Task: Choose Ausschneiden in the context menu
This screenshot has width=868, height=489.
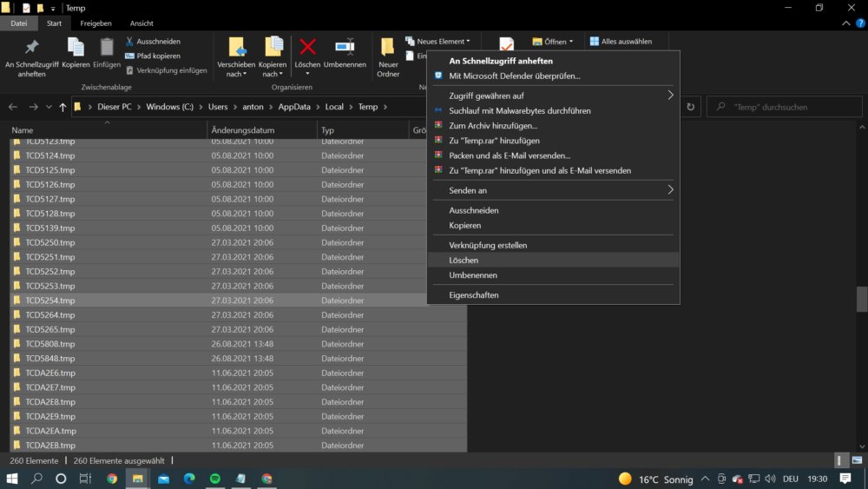Action: click(553, 210)
